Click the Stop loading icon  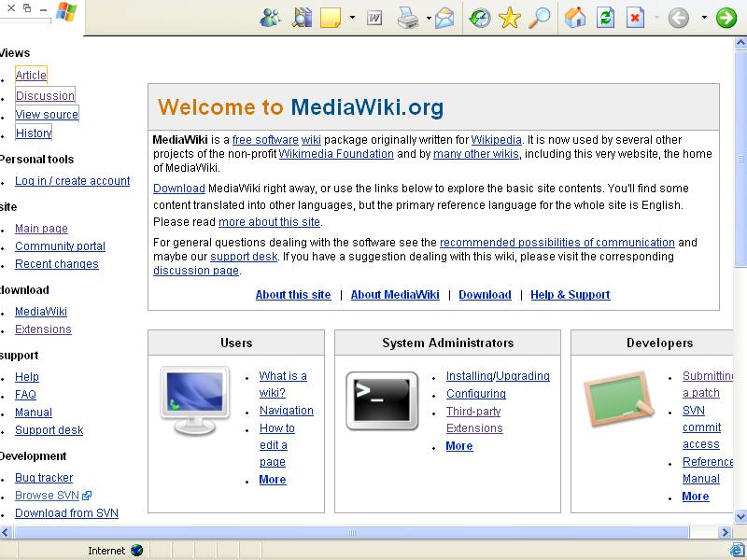pos(635,18)
